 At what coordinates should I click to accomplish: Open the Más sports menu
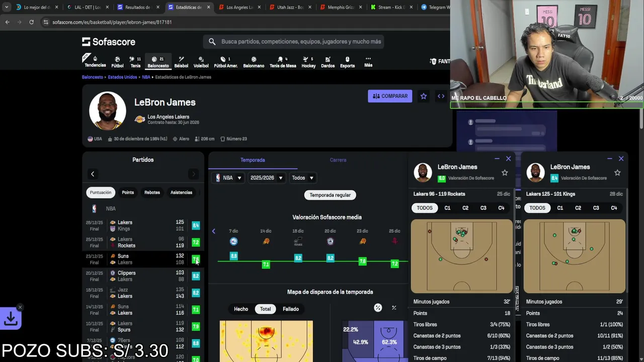368,62
